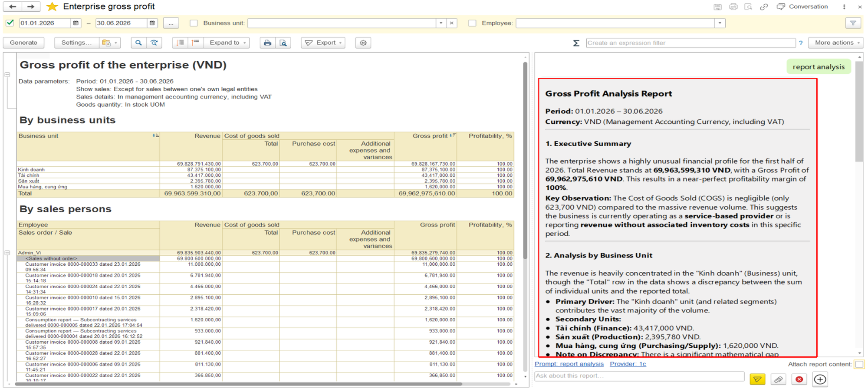Attach a file with the paperclip icon
The height and width of the screenshot is (389, 868).
point(778,379)
